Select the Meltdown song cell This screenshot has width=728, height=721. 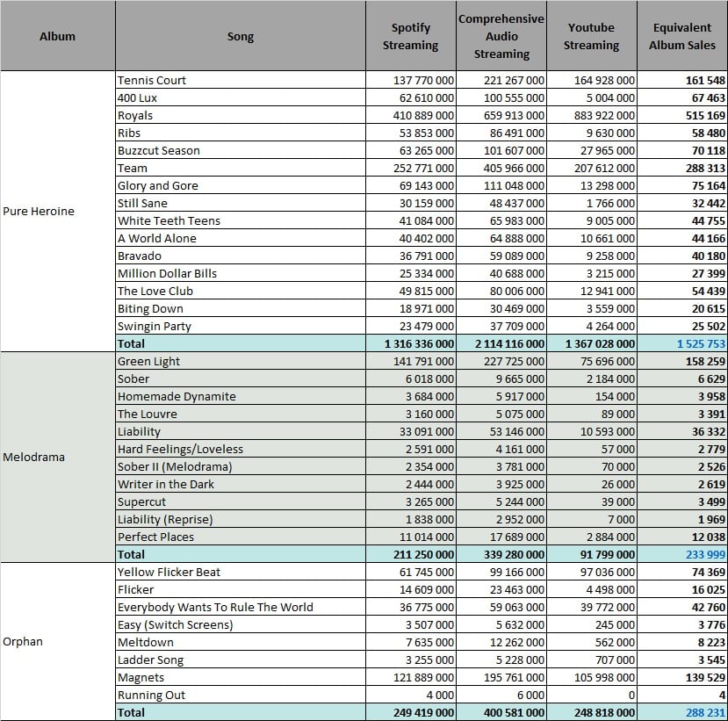241,642
